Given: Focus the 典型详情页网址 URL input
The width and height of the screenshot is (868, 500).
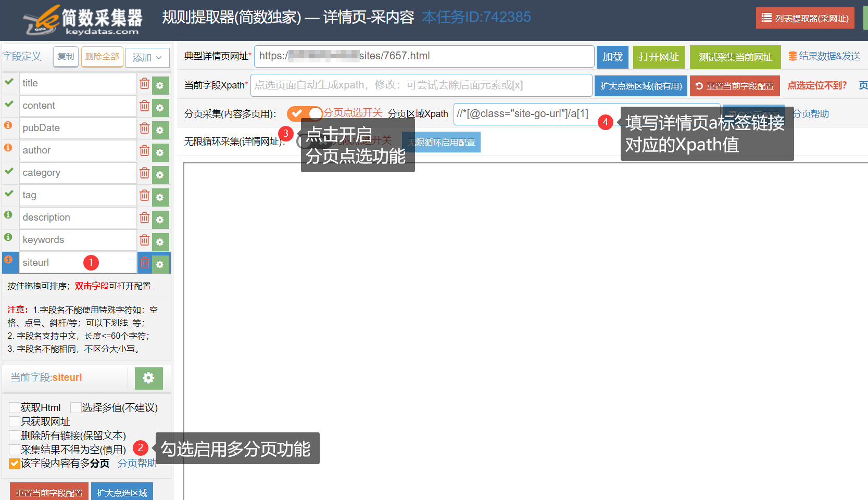Looking at the screenshot, I should click(424, 56).
